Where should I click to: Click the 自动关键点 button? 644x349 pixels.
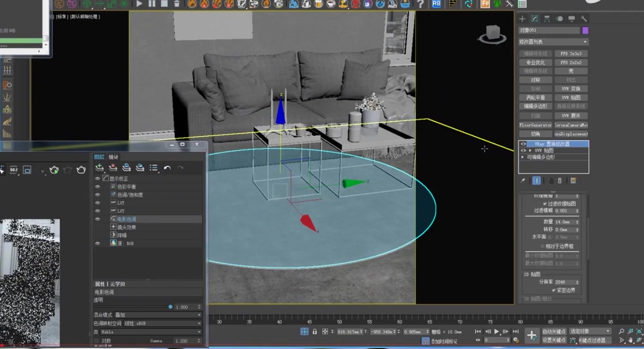pyautogui.click(x=554, y=332)
